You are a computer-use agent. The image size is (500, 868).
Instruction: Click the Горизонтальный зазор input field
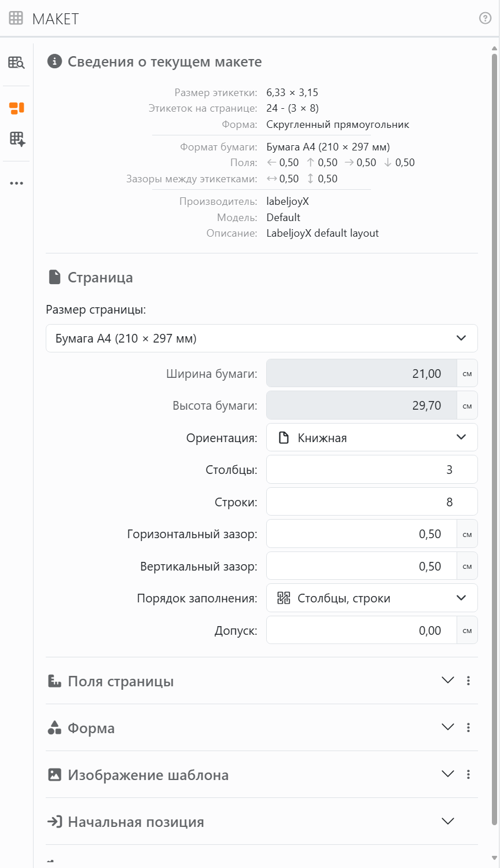pyautogui.click(x=362, y=534)
